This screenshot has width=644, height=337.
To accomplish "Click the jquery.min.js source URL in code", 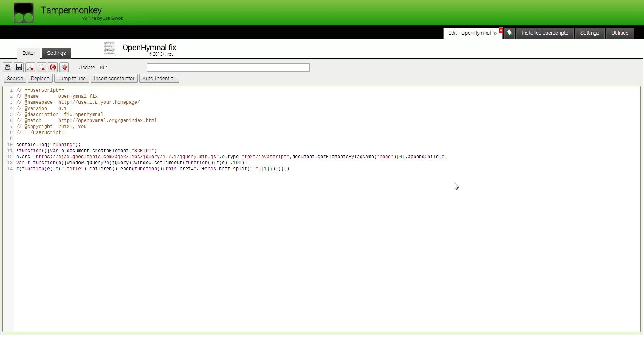I will pyautogui.click(x=126, y=157).
